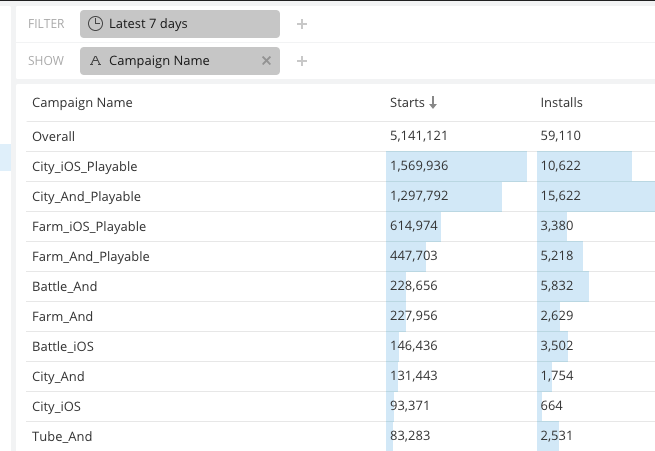Click the sort arrow beside Starts
The image size is (655, 451).
tap(433, 103)
